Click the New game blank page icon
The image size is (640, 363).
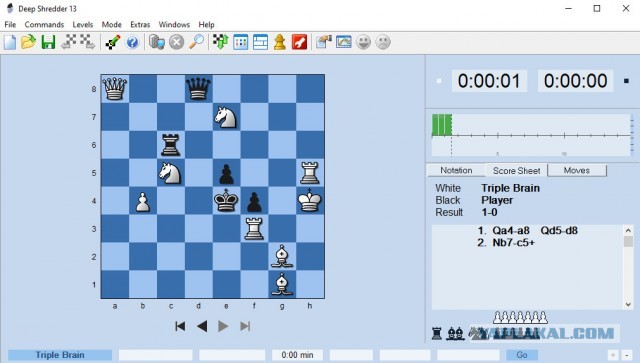(x=10, y=42)
